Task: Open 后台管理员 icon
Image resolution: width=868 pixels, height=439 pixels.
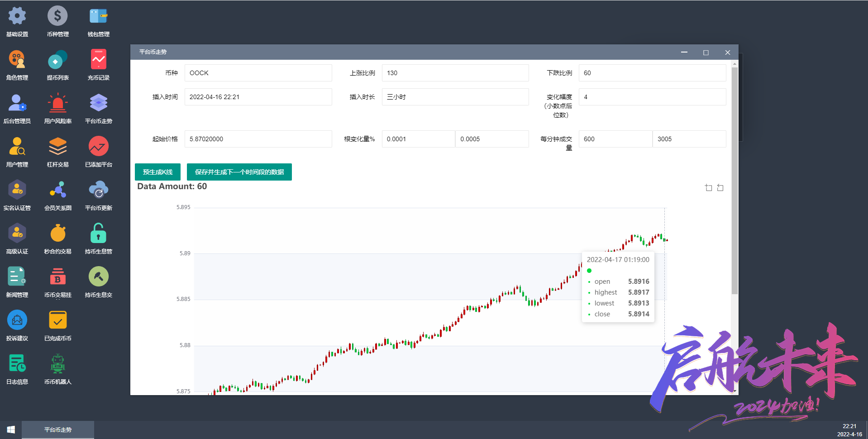Action: click(17, 103)
